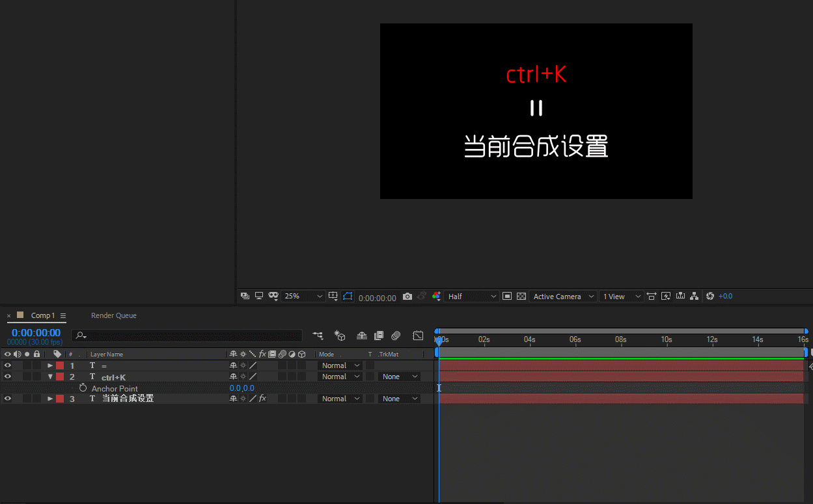Toggle the fx switch on 当前合成设置 layer
Image resolution: width=813 pixels, height=504 pixels.
[262, 399]
